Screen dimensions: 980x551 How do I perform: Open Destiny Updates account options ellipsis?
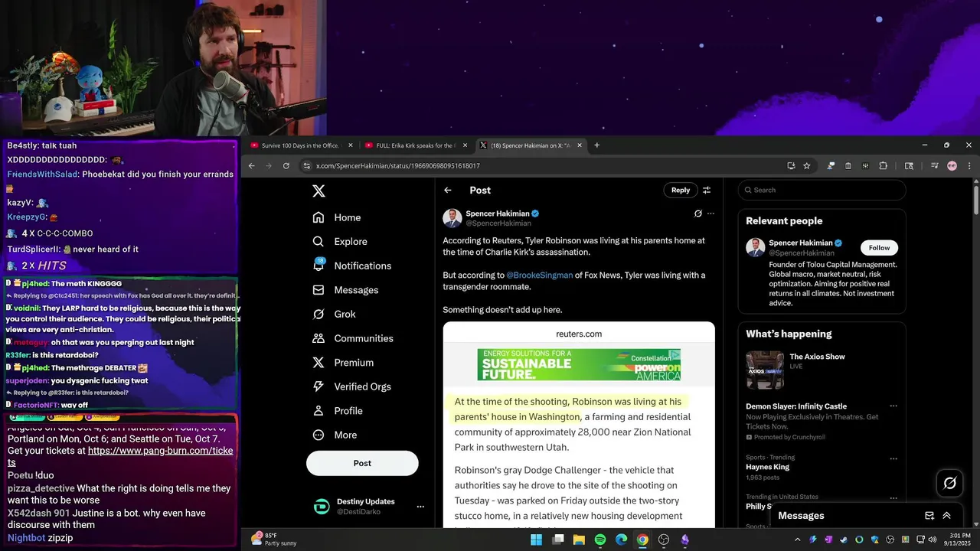[420, 507]
